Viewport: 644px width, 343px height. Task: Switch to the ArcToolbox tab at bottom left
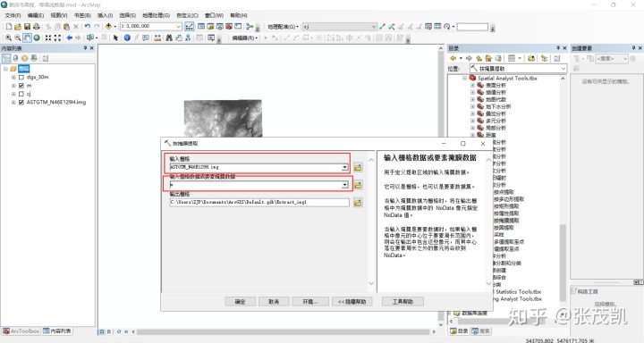[x=21, y=330]
